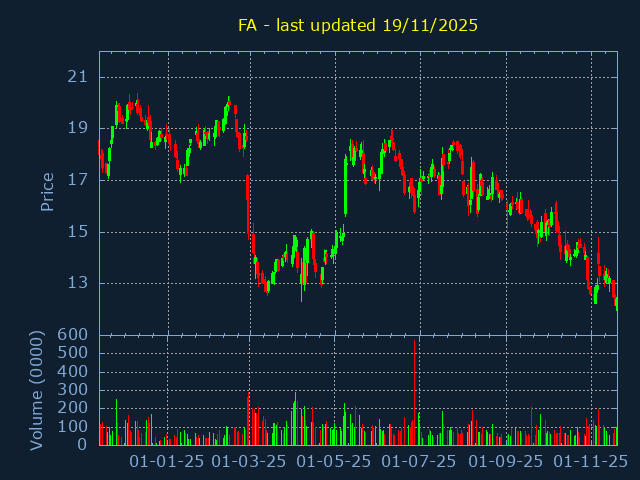Select the 01-07-25 date label
This screenshot has height=480, width=640.
tap(420, 461)
